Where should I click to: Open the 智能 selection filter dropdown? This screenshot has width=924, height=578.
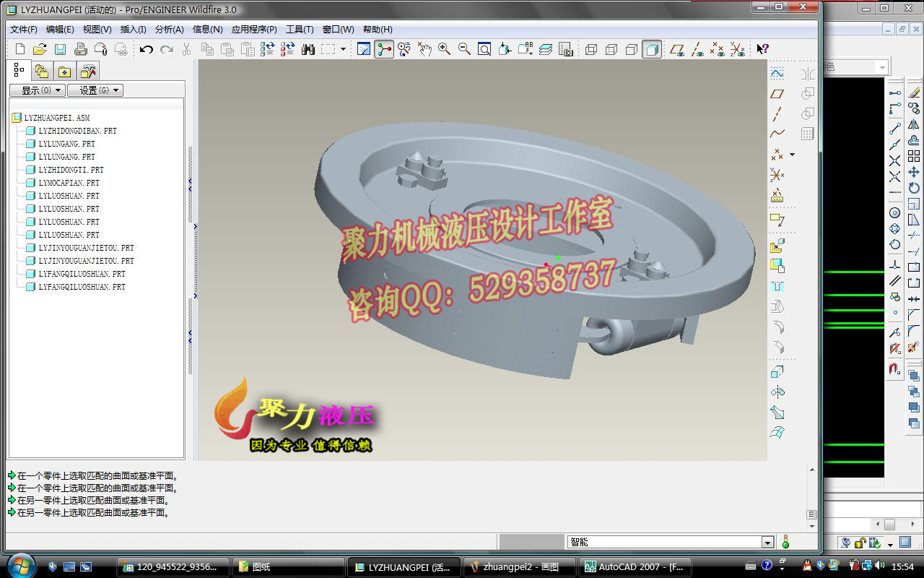(767, 540)
